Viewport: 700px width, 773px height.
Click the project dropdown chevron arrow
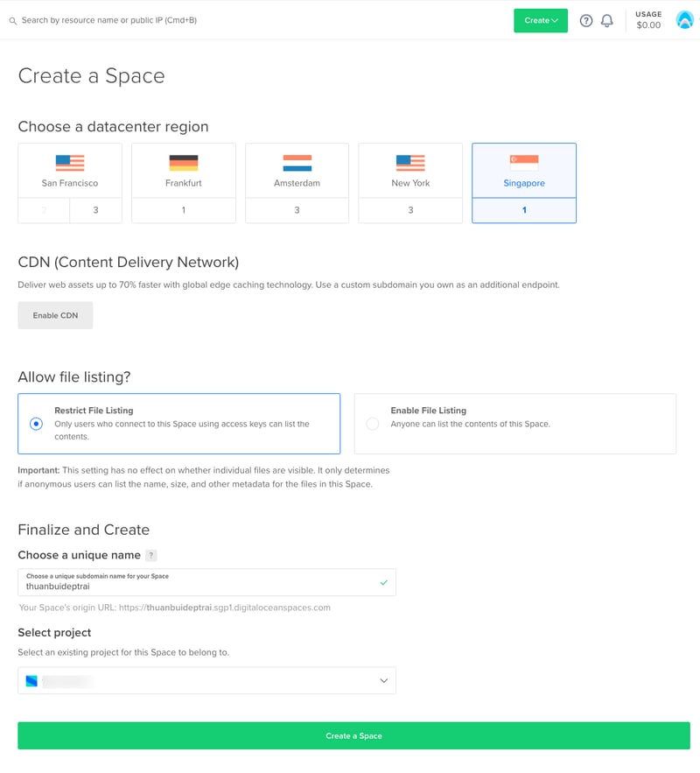pos(383,681)
